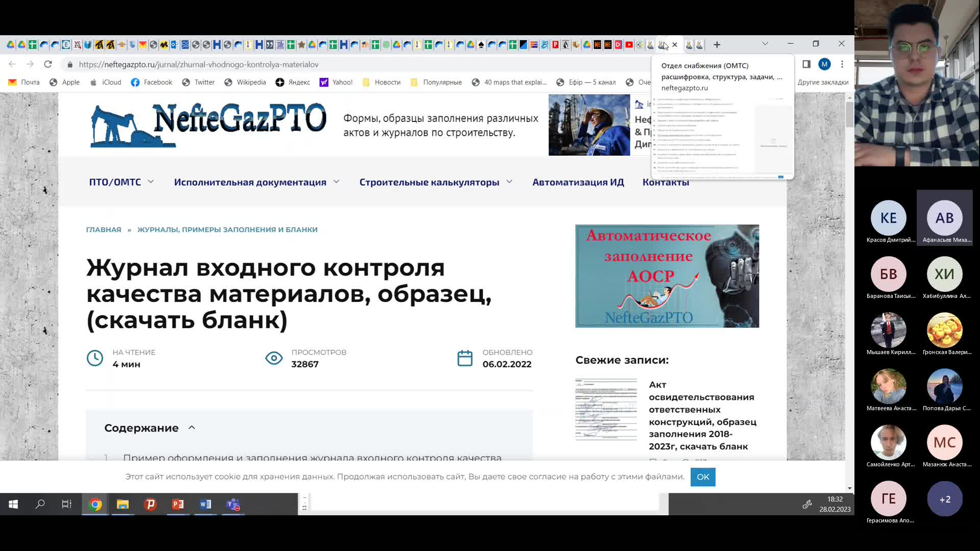This screenshot has height=551, width=980.
Task: Select participant Мышаев Кирилл photo
Action: [888, 330]
